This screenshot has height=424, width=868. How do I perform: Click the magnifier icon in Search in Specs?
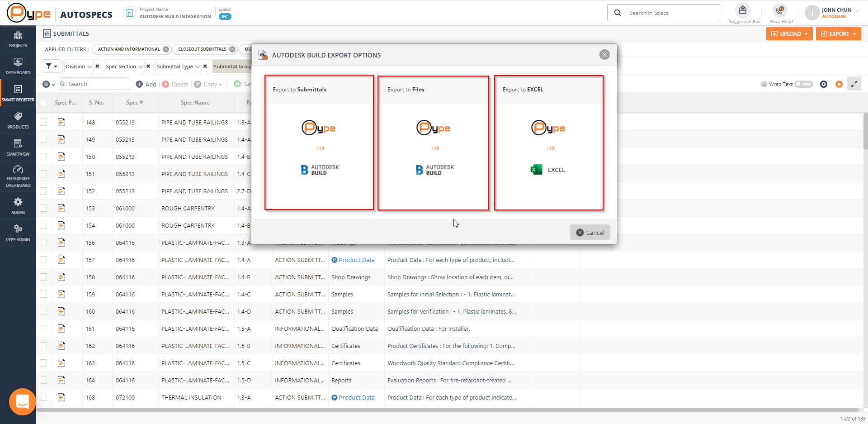click(618, 13)
